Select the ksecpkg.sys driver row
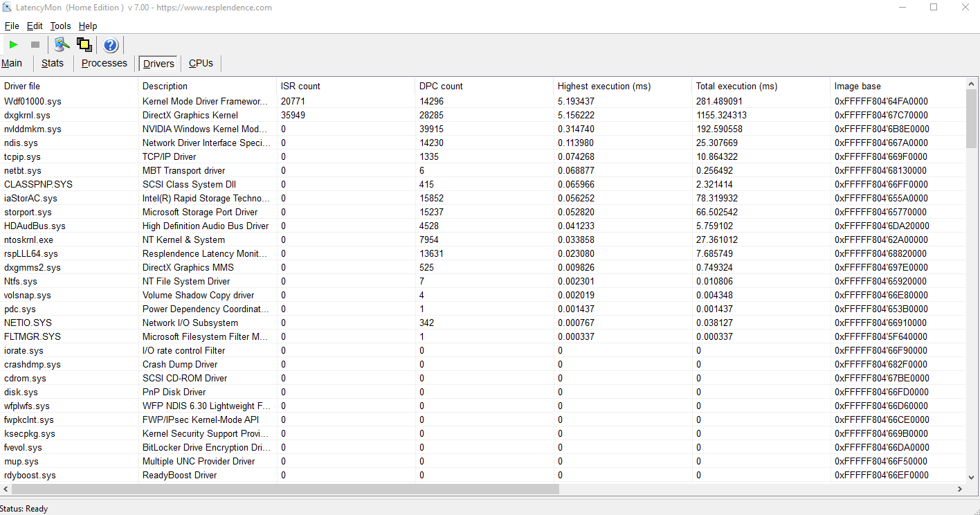Image resolution: width=980 pixels, height=515 pixels. 482,433
